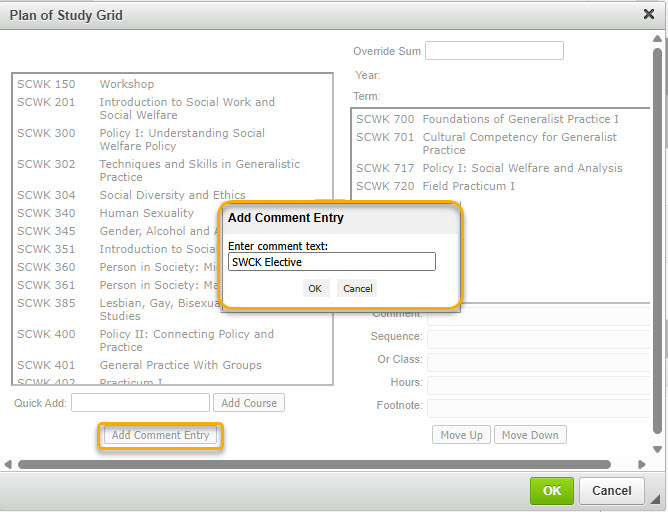Image resolution: width=668 pixels, height=512 pixels.
Task: Select SCWK 400 Policy II course
Action: click(172, 340)
